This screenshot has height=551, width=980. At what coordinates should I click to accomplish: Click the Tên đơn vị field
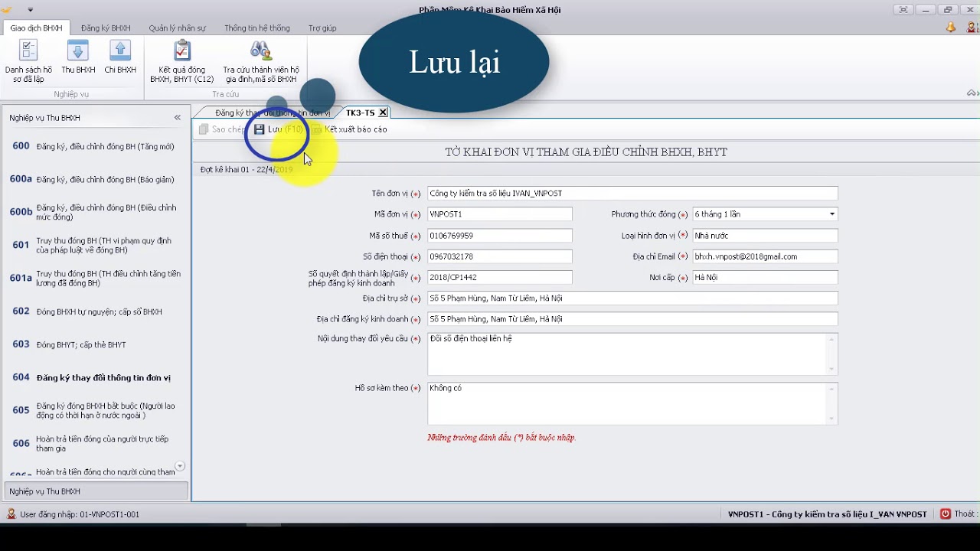(632, 194)
